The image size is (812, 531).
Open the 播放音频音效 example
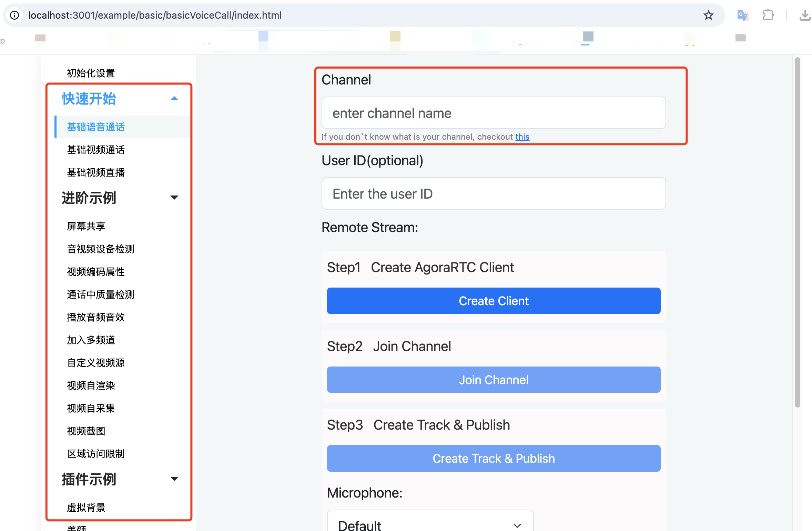[x=96, y=317]
